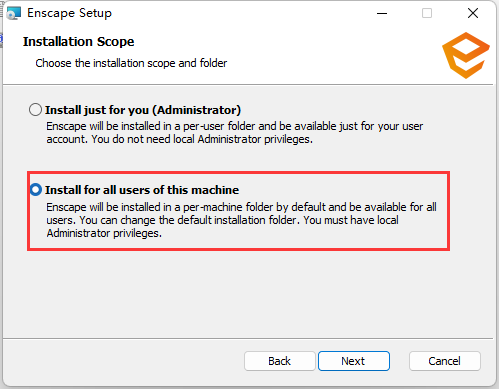Cancel the Enscape installation

coord(445,361)
